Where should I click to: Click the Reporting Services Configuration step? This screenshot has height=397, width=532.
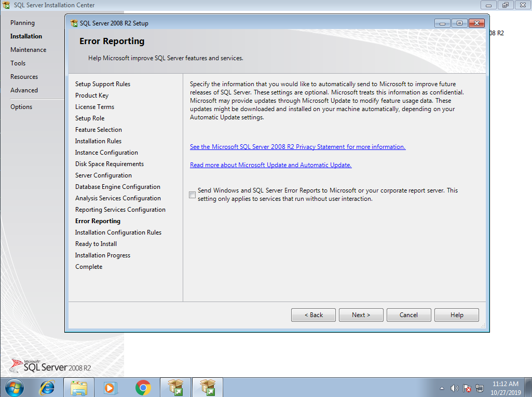tap(120, 210)
